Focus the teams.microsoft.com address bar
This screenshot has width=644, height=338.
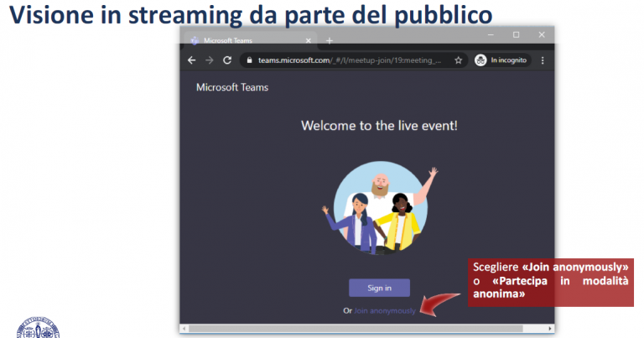click(x=352, y=60)
